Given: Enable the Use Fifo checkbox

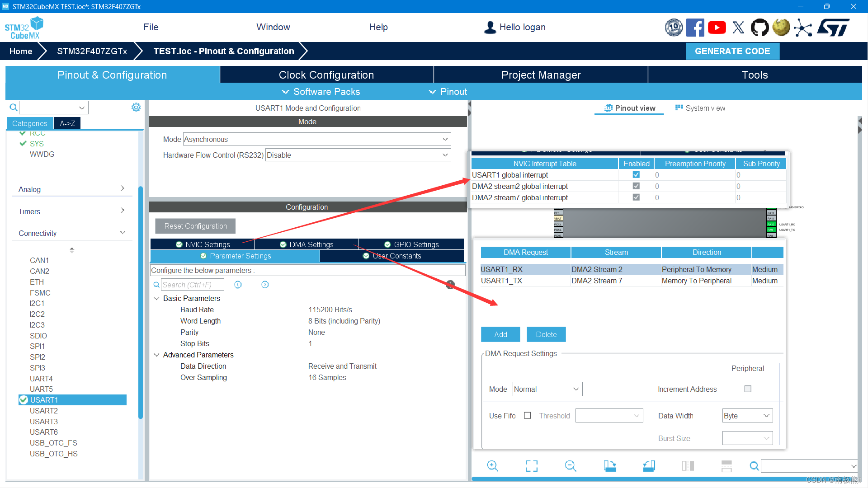Looking at the screenshot, I should coord(527,416).
